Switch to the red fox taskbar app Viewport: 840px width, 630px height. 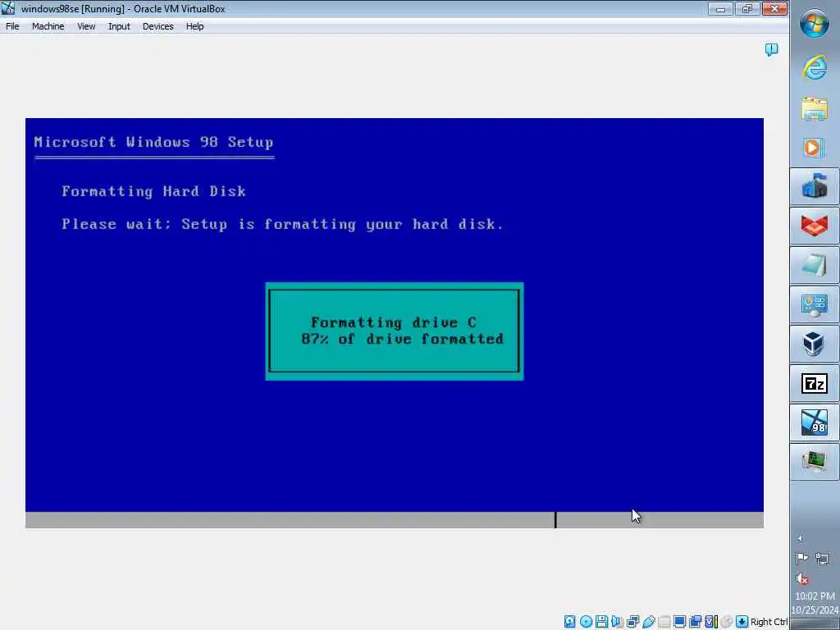[815, 226]
